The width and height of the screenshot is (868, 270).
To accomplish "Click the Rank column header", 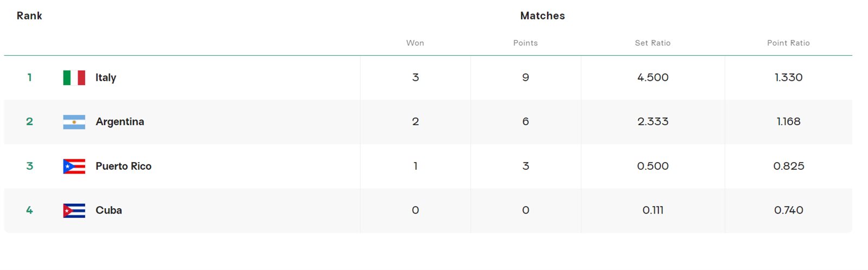I will (29, 16).
